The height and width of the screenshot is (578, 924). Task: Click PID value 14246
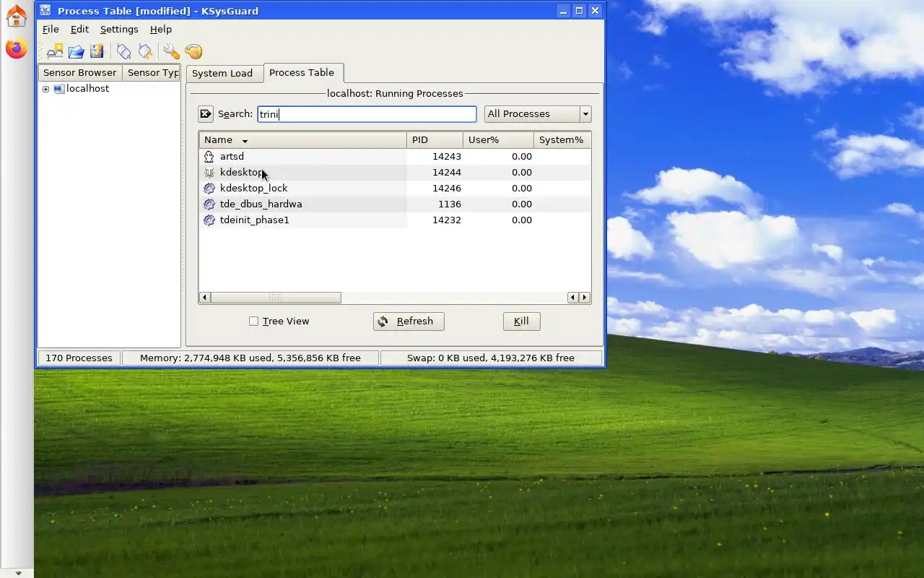click(x=447, y=189)
